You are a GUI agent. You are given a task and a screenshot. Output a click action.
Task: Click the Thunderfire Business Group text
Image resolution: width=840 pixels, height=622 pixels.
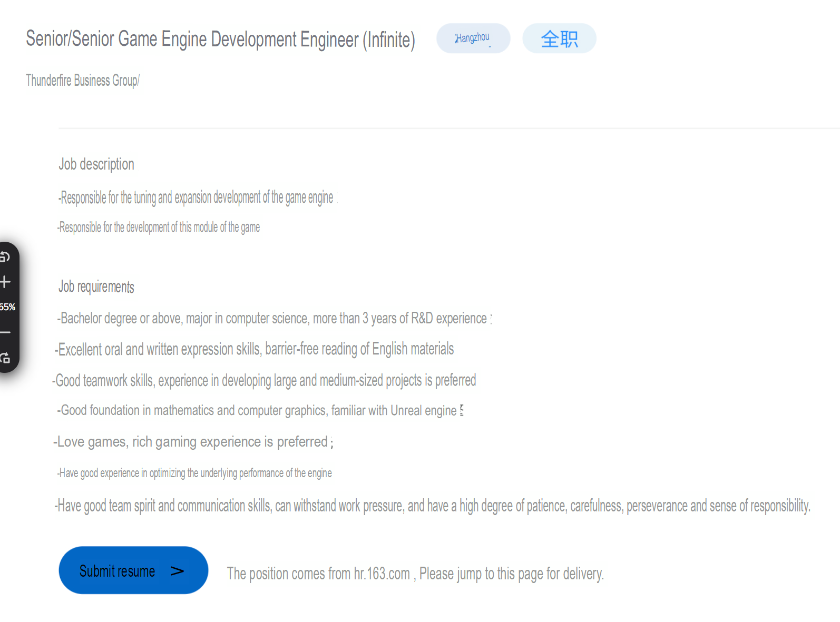pyautogui.click(x=83, y=81)
